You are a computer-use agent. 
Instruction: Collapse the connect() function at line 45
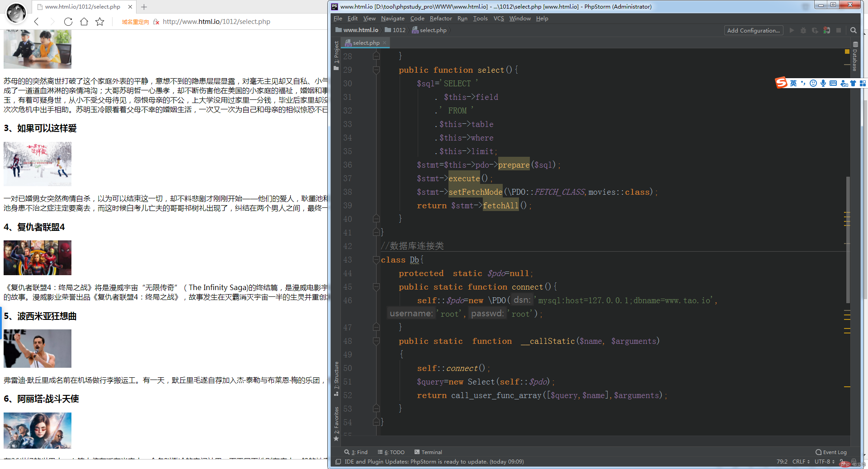(x=376, y=287)
